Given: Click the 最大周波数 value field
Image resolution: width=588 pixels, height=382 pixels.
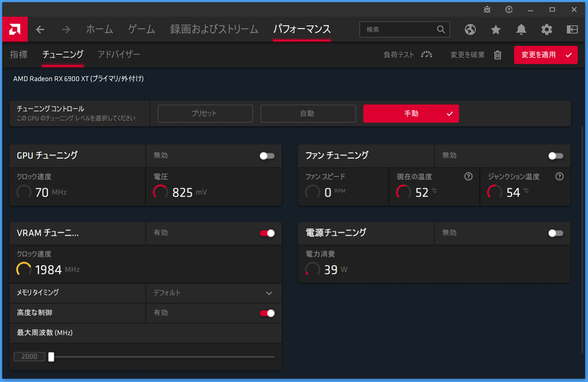Looking at the screenshot, I should (29, 357).
